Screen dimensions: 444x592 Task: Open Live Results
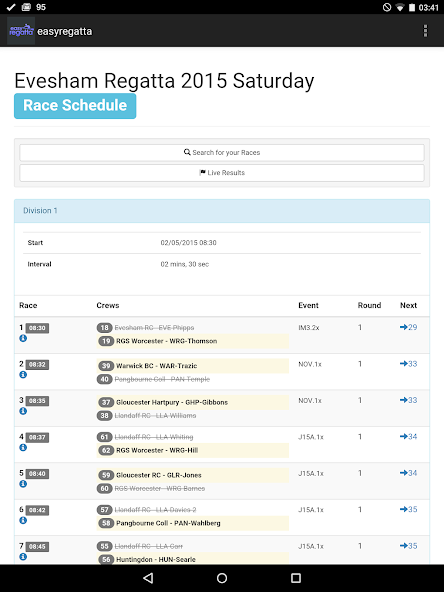(222, 173)
